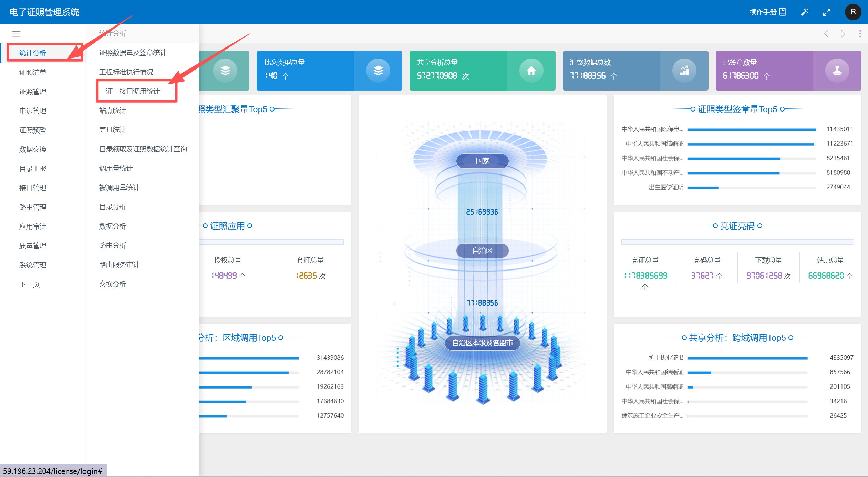Screen dimensions: 868x477
Task: Click the 国家 node in the center graphic
Action: [x=482, y=161]
